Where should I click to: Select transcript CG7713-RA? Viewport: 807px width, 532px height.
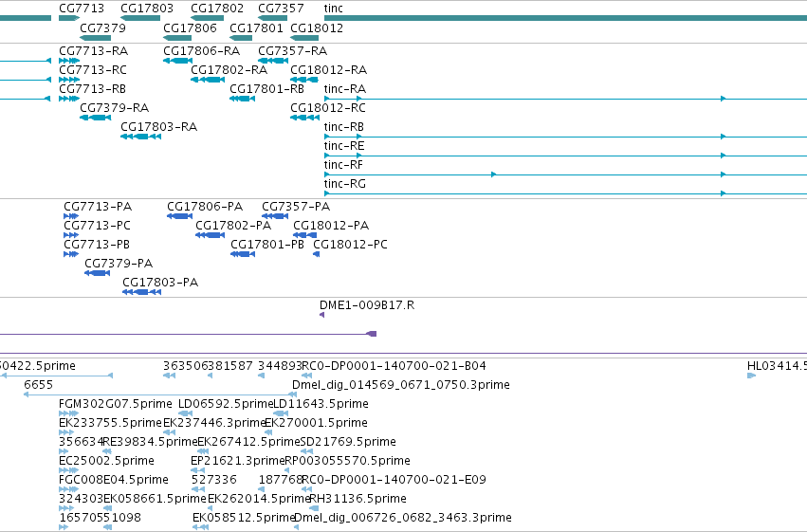[x=69, y=61]
